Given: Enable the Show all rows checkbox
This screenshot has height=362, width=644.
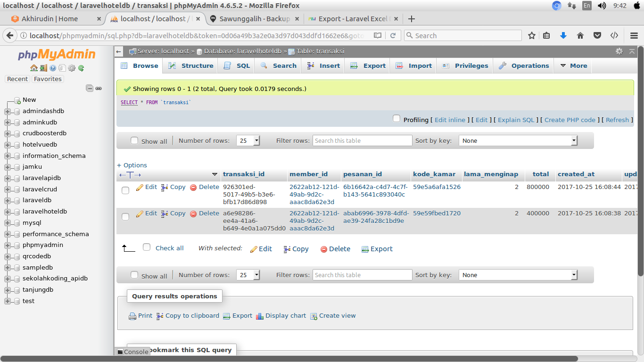Looking at the screenshot, I should (x=134, y=140).
